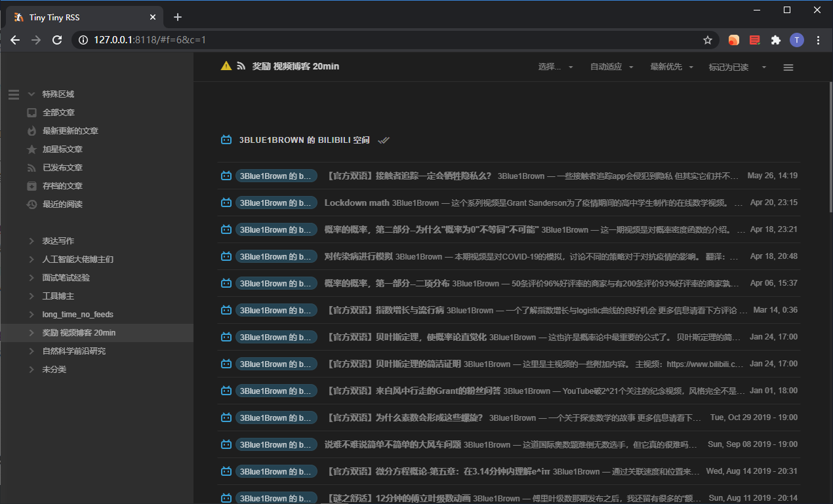Open the browser extensions puzzle icon
833x504 pixels.
point(776,40)
